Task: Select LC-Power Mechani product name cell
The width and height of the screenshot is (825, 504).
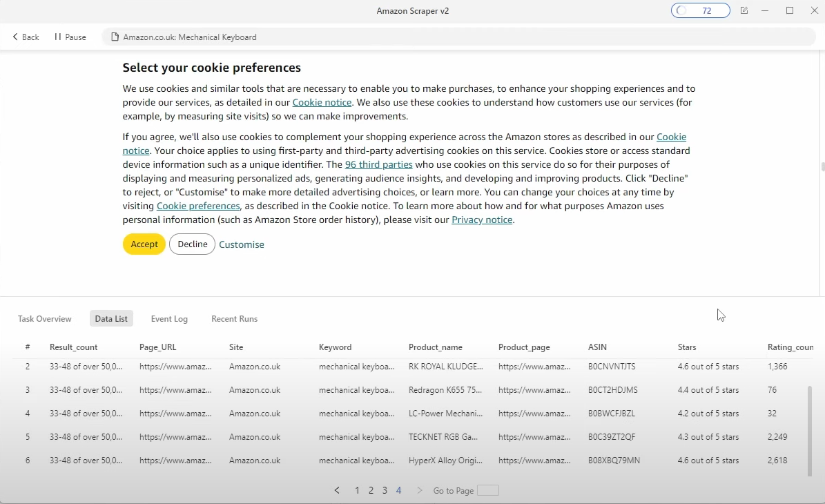Action: coord(446,414)
